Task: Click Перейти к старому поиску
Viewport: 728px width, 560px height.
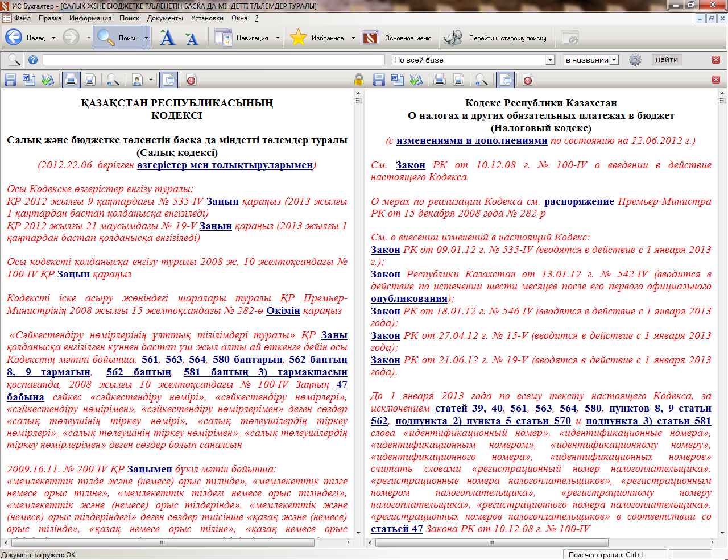Action: click(x=495, y=38)
